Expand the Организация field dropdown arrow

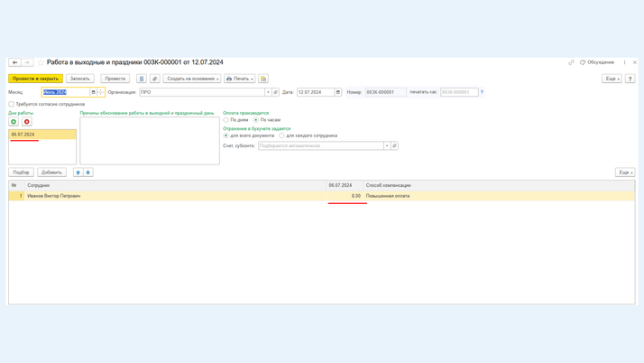pyautogui.click(x=268, y=92)
